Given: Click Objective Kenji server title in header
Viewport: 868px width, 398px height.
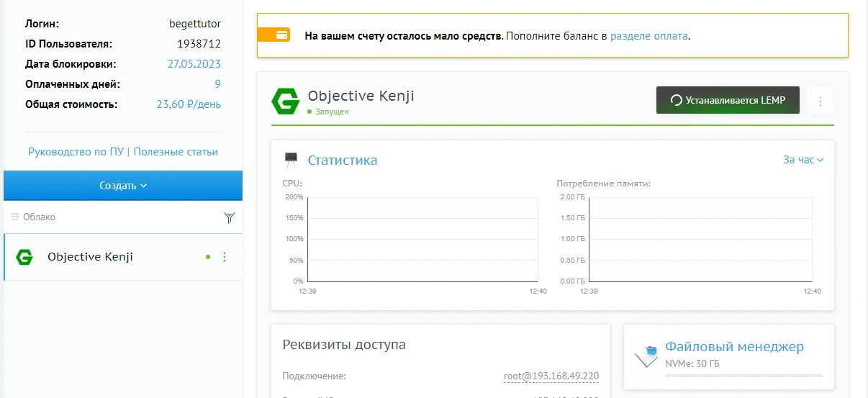Looking at the screenshot, I should point(361,96).
